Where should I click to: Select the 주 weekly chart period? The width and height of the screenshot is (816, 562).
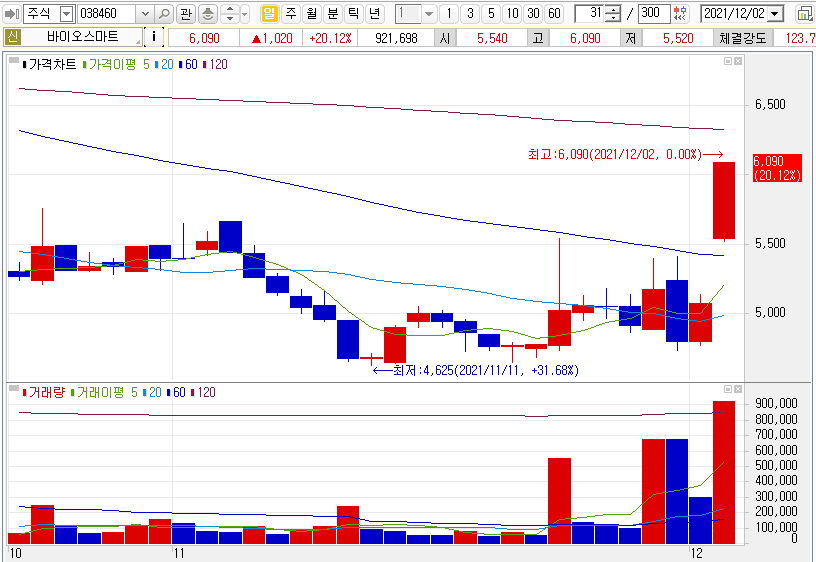pos(291,14)
